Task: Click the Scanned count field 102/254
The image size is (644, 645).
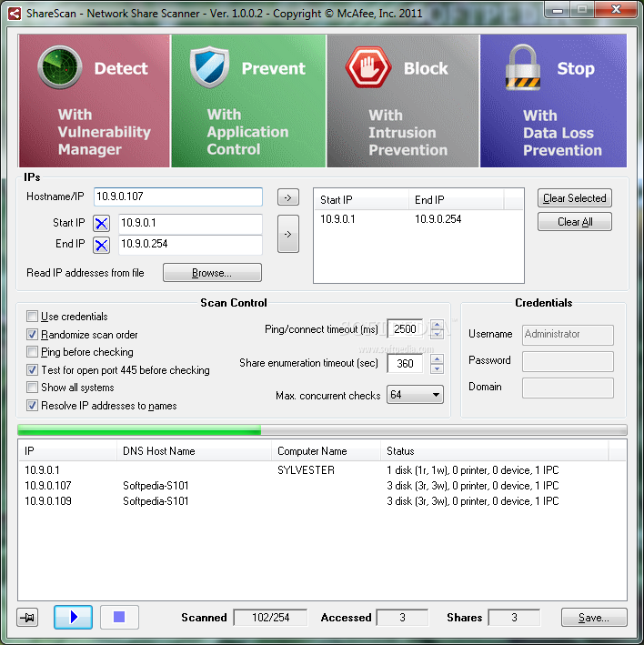Action: click(270, 618)
